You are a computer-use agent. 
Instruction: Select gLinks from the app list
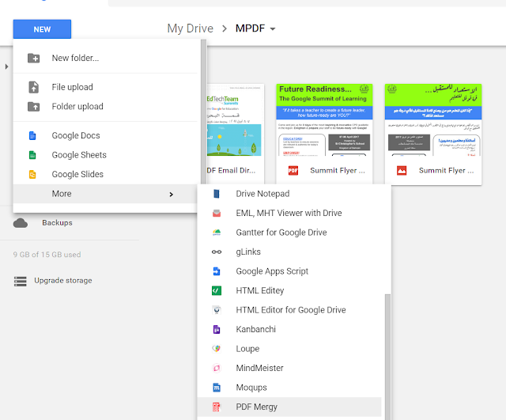click(x=289, y=252)
